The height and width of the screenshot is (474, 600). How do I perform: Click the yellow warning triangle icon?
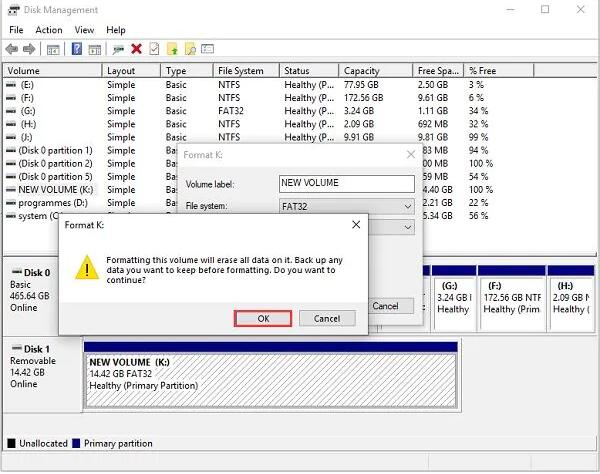coord(90,268)
